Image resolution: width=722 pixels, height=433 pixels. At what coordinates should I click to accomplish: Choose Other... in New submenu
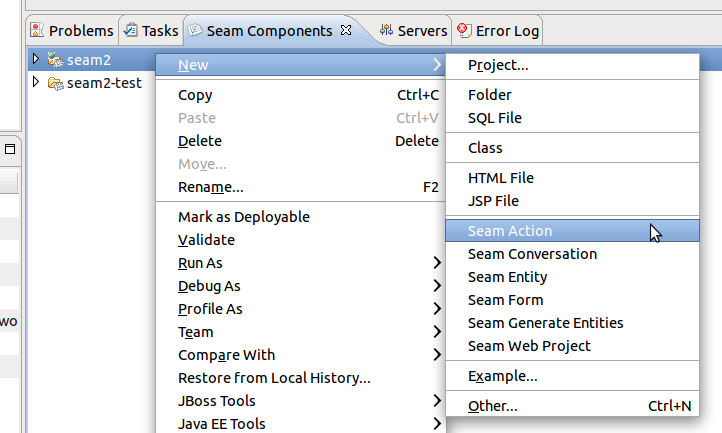click(493, 406)
